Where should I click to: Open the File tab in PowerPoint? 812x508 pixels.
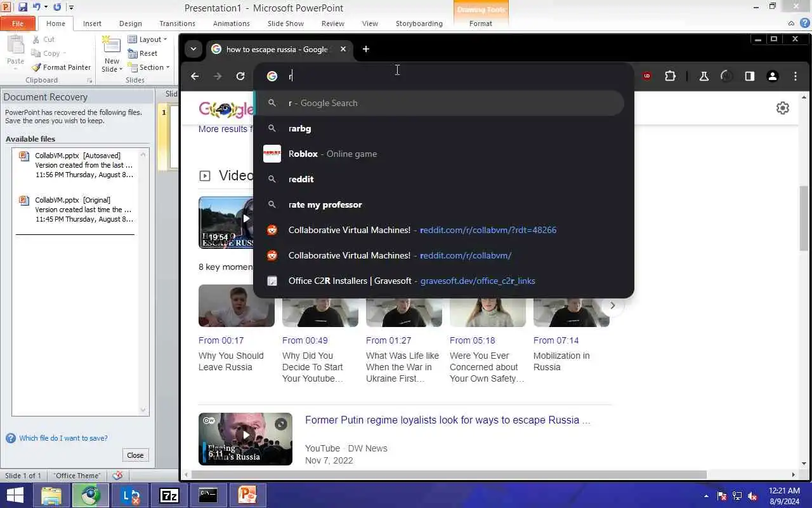[18, 23]
